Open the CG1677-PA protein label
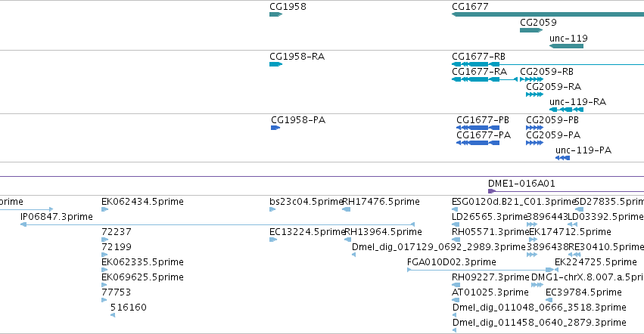The image size is (644, 334). coord(484,135)
